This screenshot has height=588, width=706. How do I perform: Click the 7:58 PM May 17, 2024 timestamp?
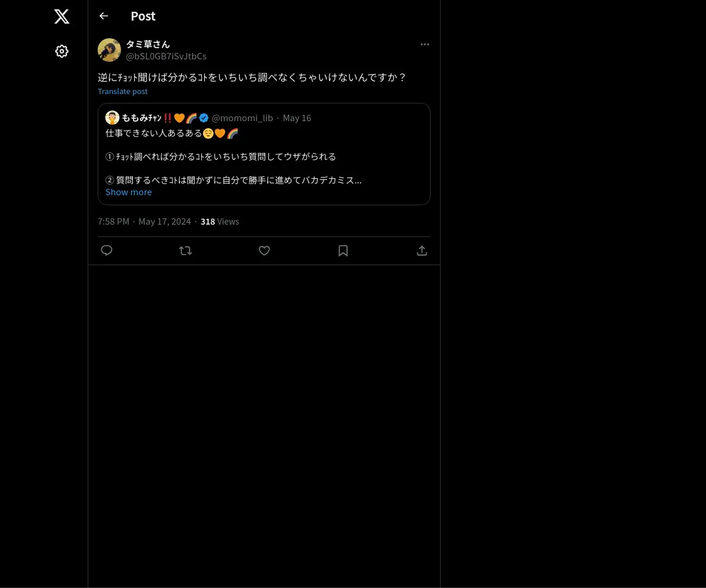coord(144,221)
